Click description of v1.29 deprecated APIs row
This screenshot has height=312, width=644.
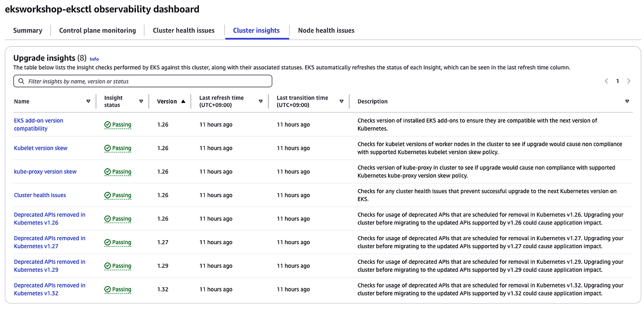[491, 266]
